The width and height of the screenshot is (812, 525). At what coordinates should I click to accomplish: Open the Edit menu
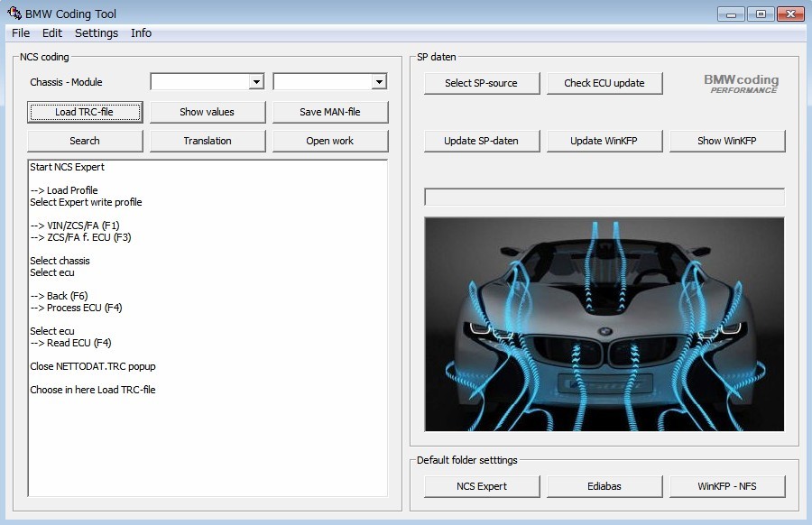click(x=52, y=33)
